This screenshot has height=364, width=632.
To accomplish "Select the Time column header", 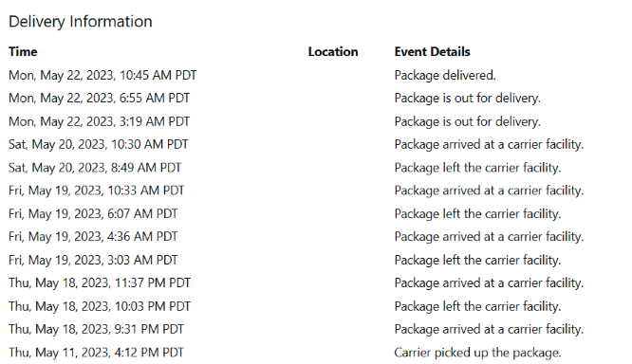I will (23, 52).
